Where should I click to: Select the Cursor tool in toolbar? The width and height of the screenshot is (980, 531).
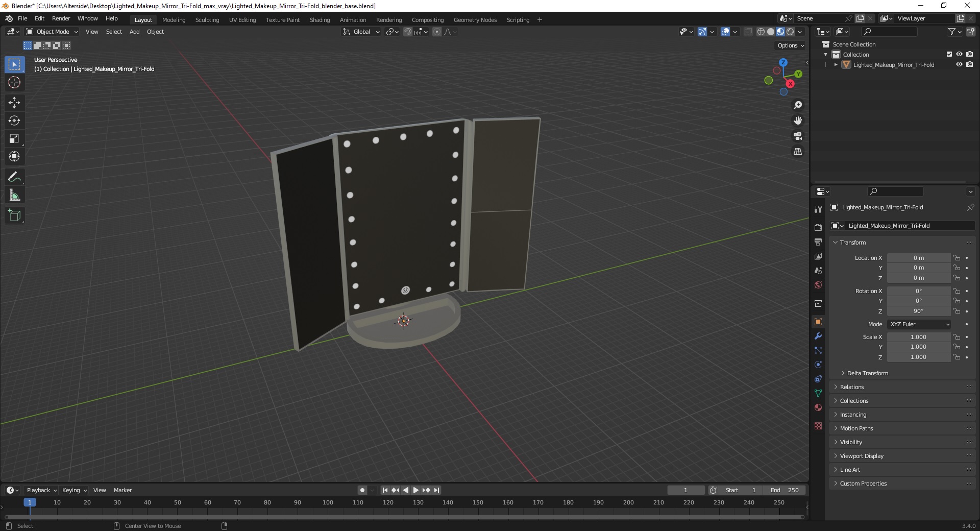click(14, 82)
